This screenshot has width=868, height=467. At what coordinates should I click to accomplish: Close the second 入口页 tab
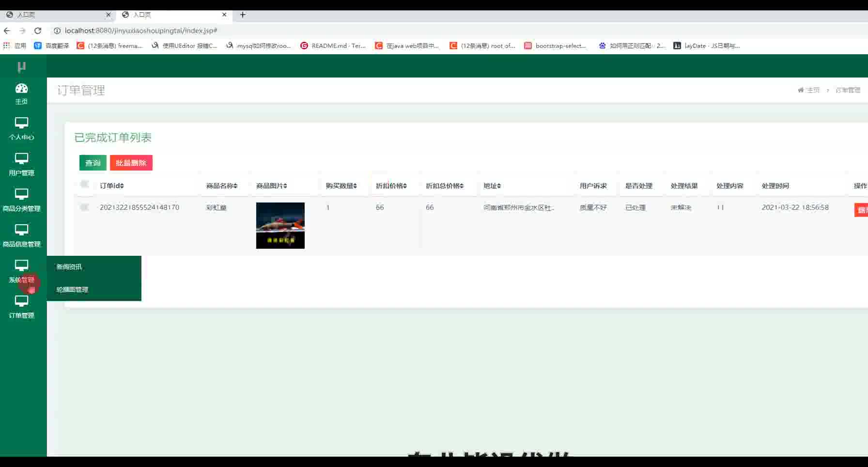click(x=224, y=15)
